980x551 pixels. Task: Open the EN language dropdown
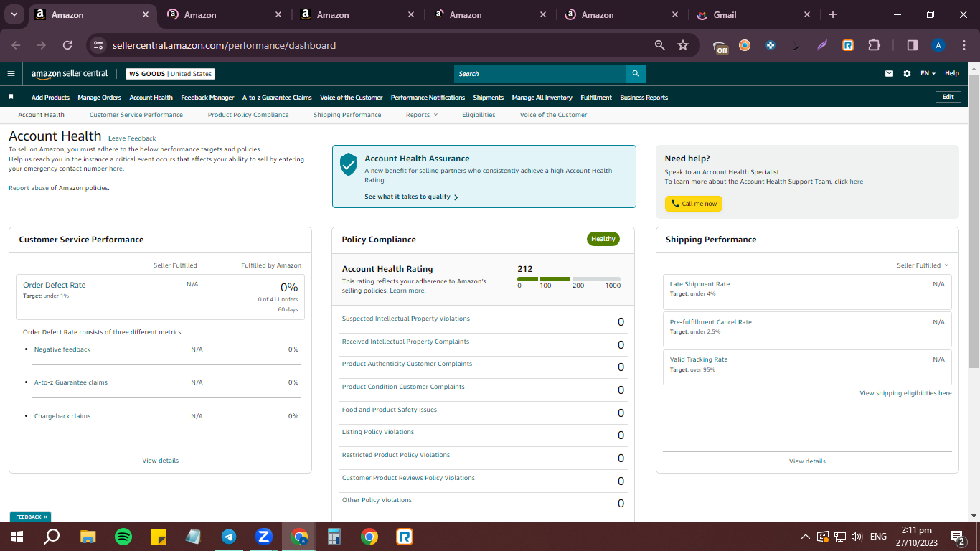click(x=928, y=74)
